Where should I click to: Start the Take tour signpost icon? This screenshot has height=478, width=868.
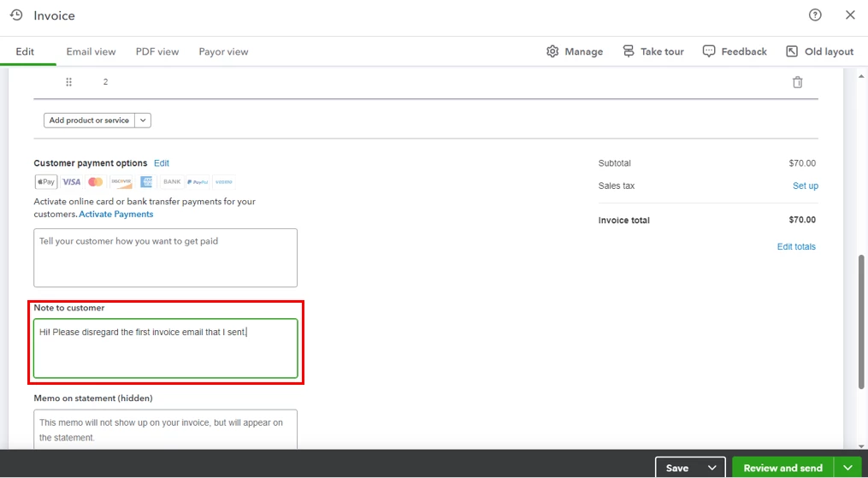click(x=629, y=51)
